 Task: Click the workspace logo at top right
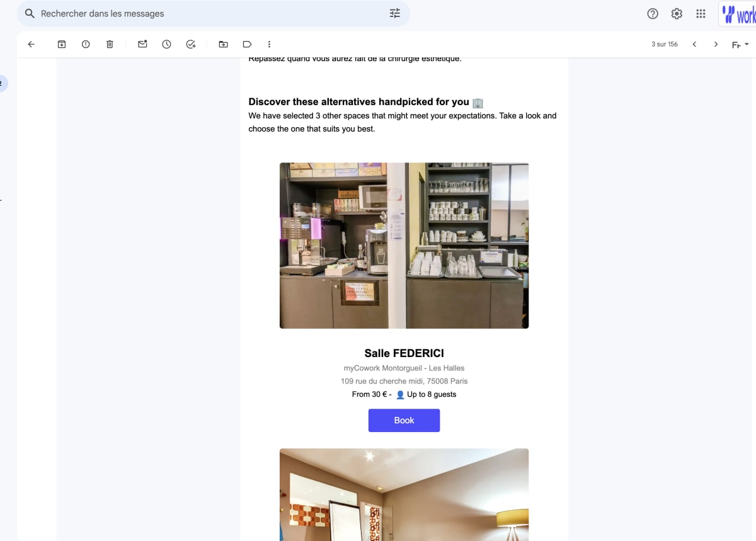[738, 14]
